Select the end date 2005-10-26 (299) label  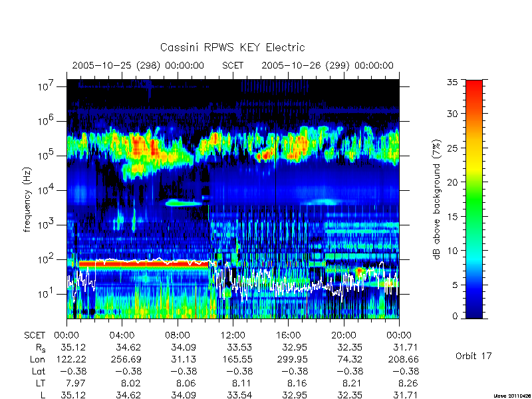(305, 65)
